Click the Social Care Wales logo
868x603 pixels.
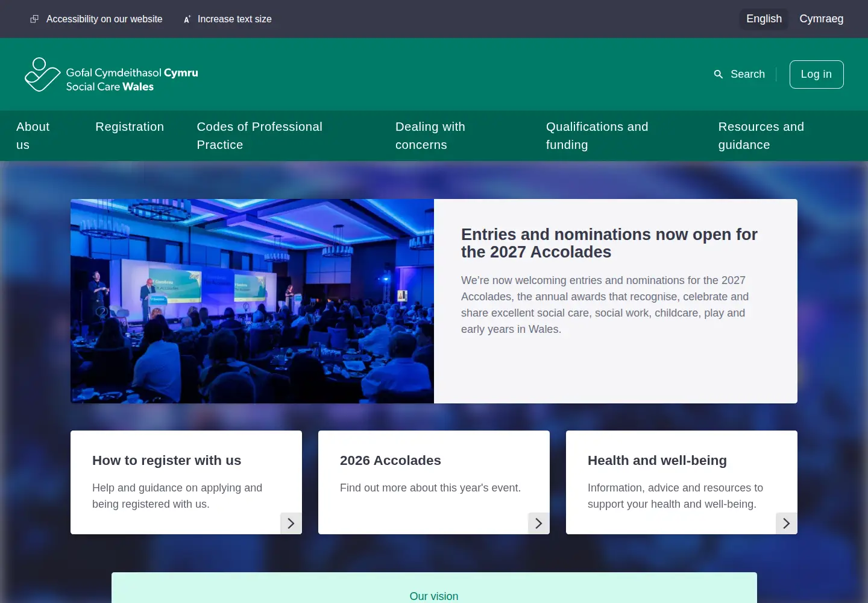(112, 75)
